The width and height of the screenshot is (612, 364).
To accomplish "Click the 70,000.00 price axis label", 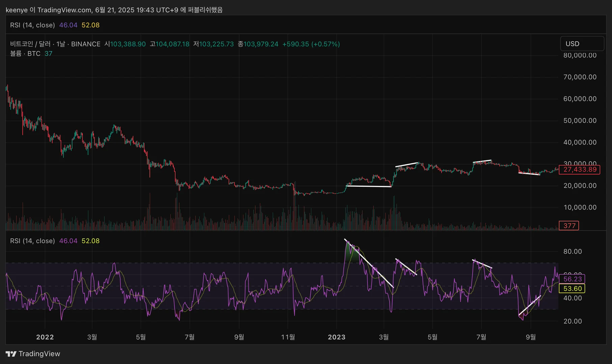I will click(x=580, y=77).
